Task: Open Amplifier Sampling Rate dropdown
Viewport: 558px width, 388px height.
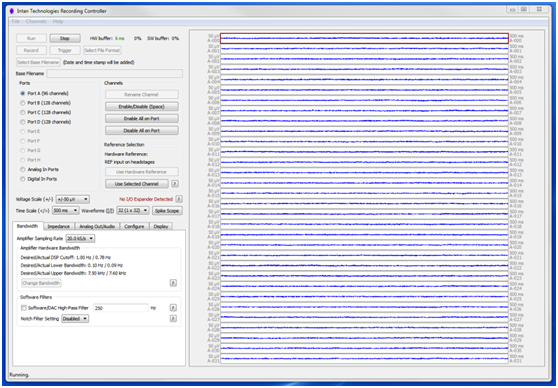Action: 80,238
